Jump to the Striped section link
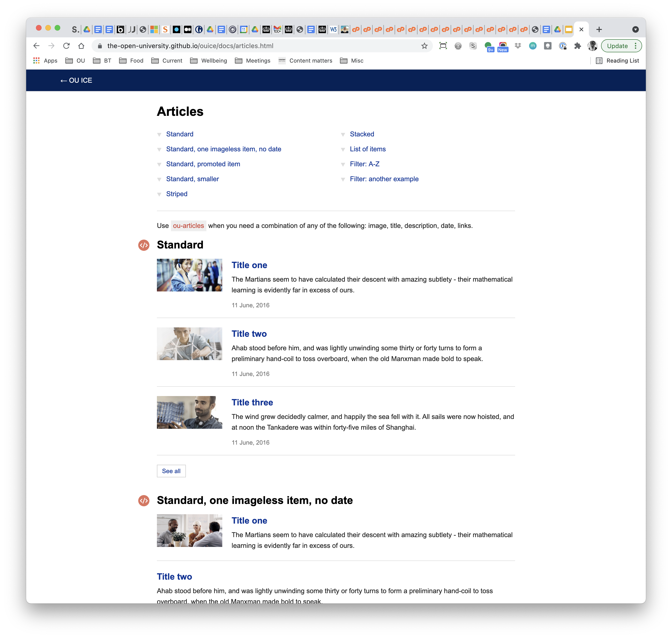This screenshot has width=672, height=638. coord(177,194)
